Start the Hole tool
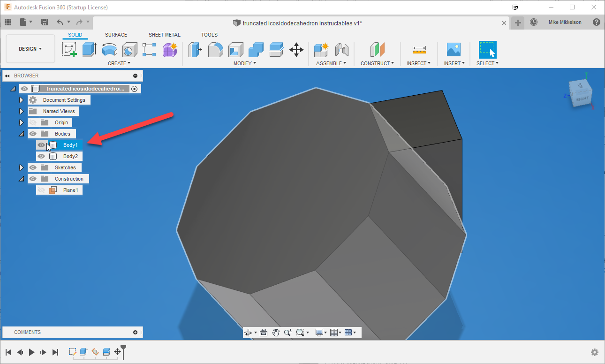The image size is (605, 364). [x=129, y=49]
